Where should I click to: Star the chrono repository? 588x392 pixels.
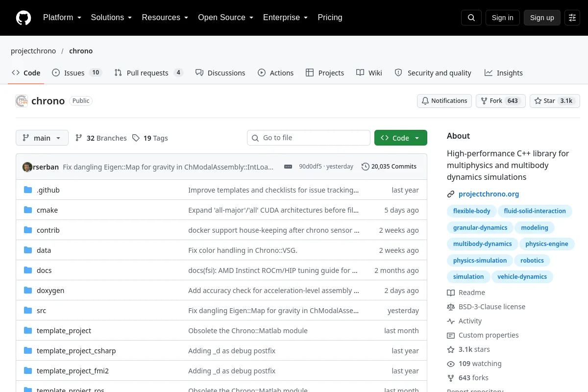(555, 101)
